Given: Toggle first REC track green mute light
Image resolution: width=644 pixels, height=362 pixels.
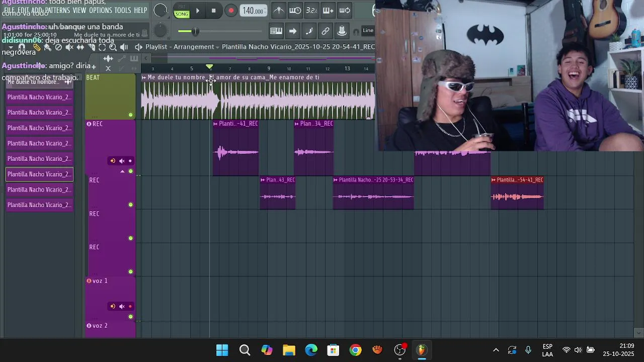Looking at the screenshot, I should pyautogui.click(x=131, y=171).
